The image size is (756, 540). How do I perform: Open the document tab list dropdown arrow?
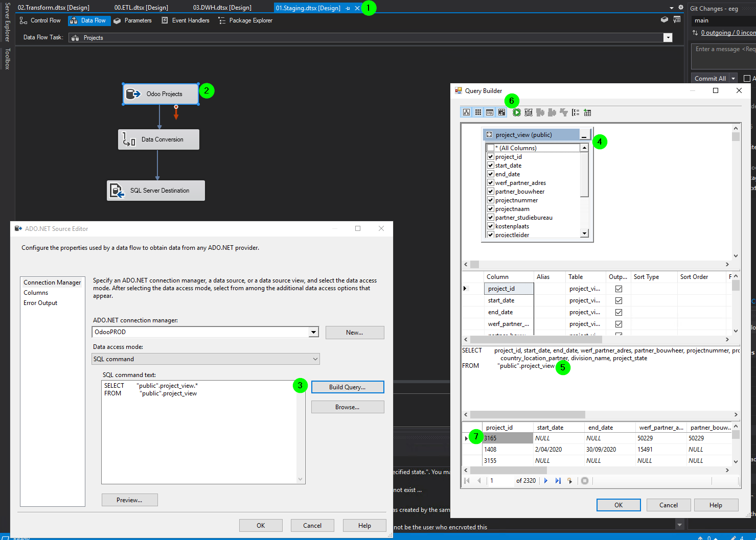coord(672,8)
